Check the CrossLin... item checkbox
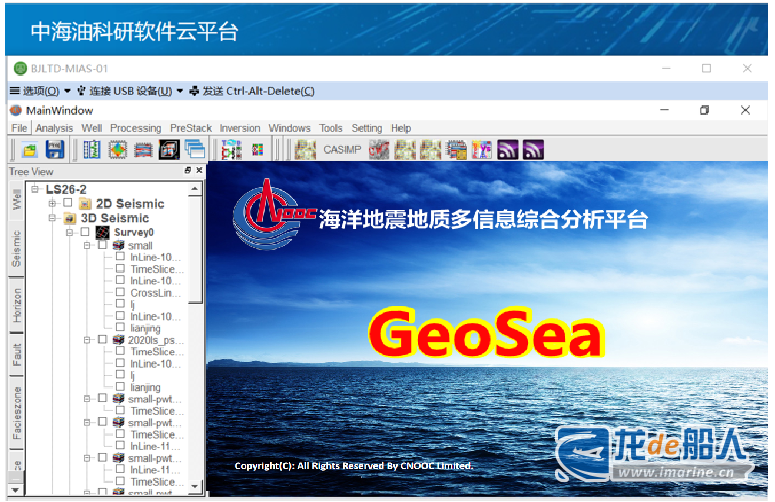 (x=120, y=292)
